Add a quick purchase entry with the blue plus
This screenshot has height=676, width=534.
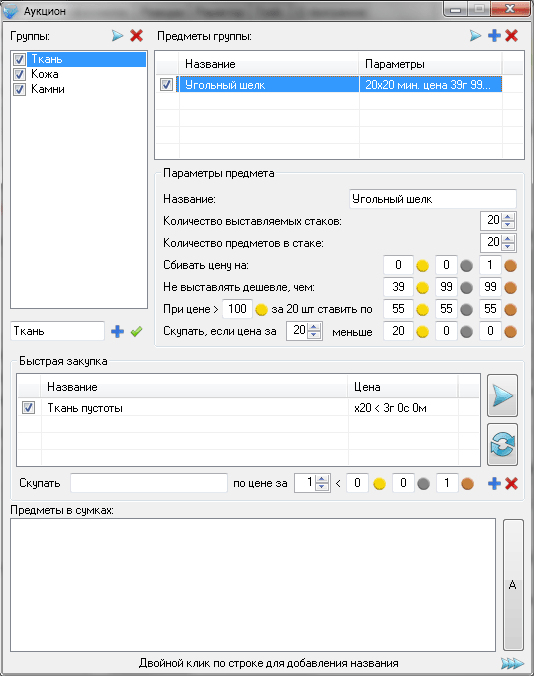point(494,484)
